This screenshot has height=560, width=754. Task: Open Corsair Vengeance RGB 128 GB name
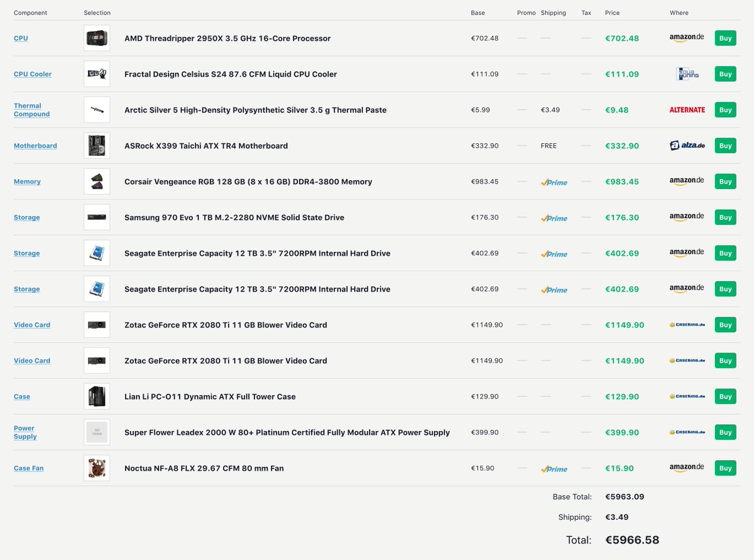248,182
